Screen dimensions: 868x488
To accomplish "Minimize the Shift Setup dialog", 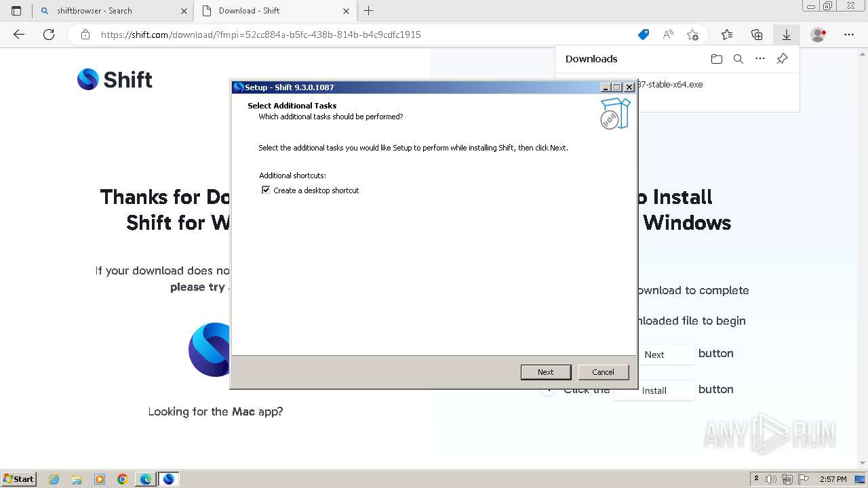I will click(x=606, y=87).
